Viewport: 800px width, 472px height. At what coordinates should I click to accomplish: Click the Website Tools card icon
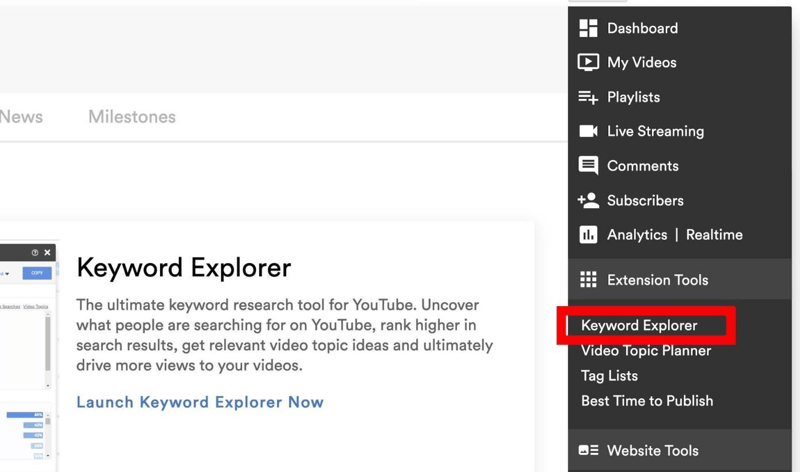tap(588, 450)
